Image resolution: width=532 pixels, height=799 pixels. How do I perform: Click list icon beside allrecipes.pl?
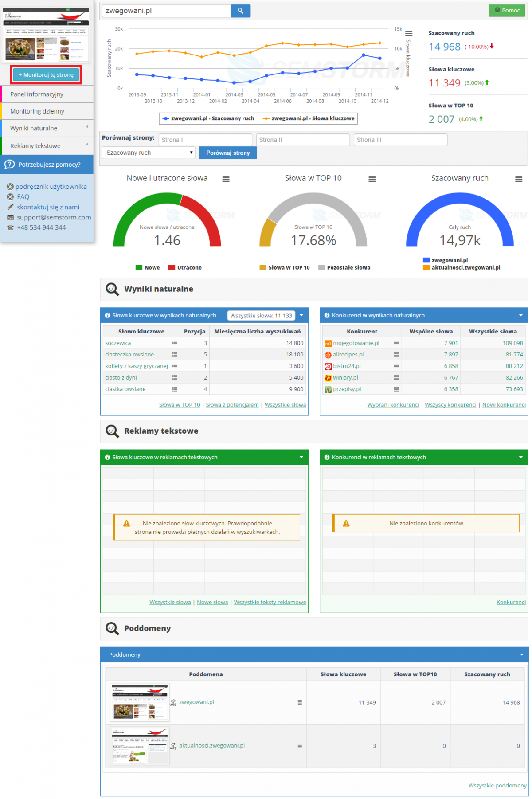[x=396, y=355]
